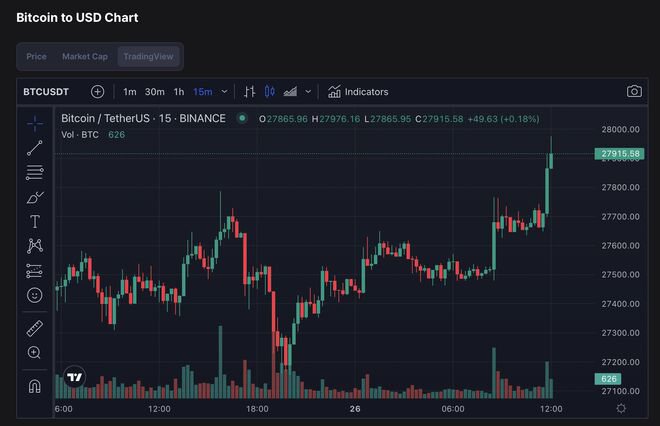This screenshot has width=660, height=426.
Task: Toggle the magnet snap mode
Action: pyautogui.click(x=35, y=385)
